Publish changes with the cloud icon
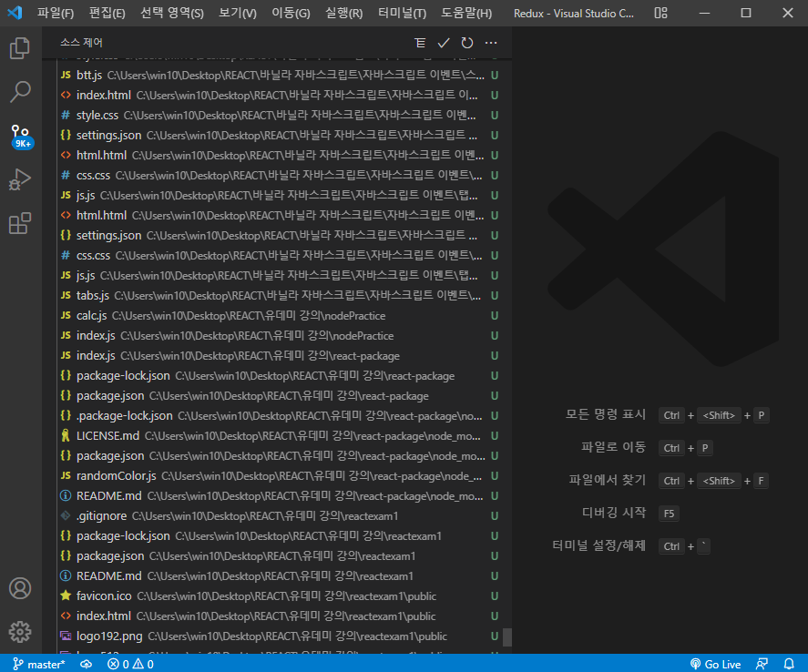 (86, 665)
